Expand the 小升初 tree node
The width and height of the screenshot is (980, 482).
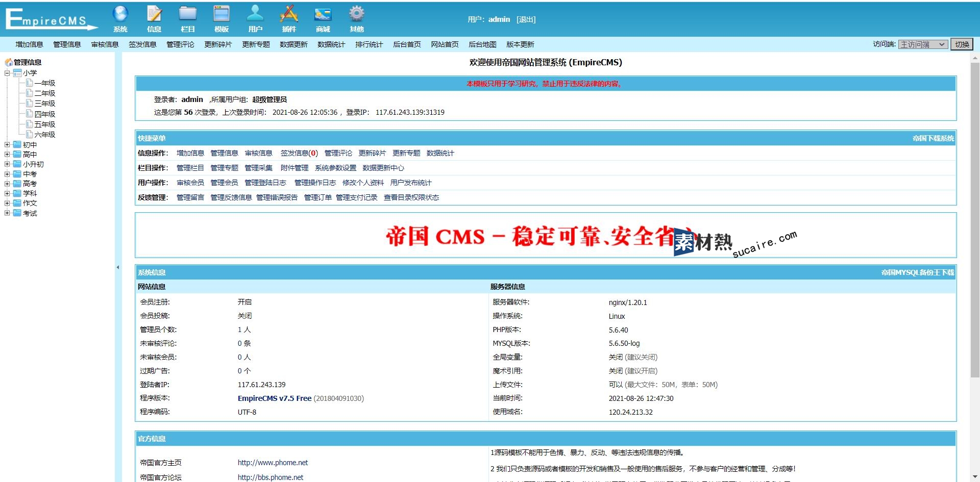7,164
